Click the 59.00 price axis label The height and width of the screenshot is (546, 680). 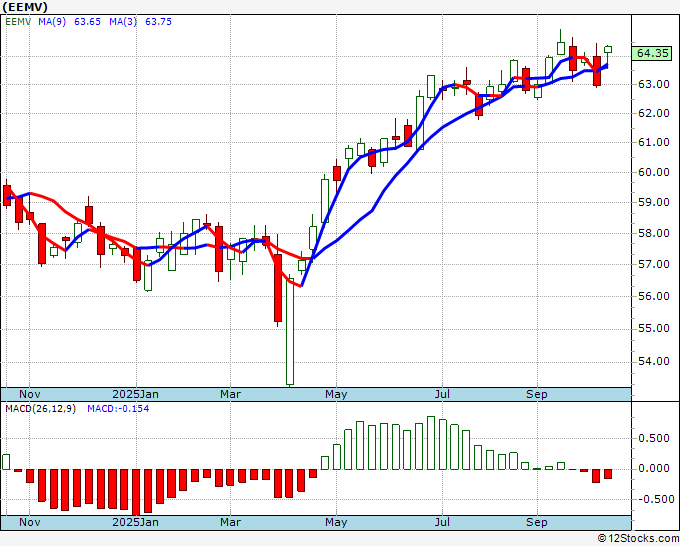pos(654,203)
